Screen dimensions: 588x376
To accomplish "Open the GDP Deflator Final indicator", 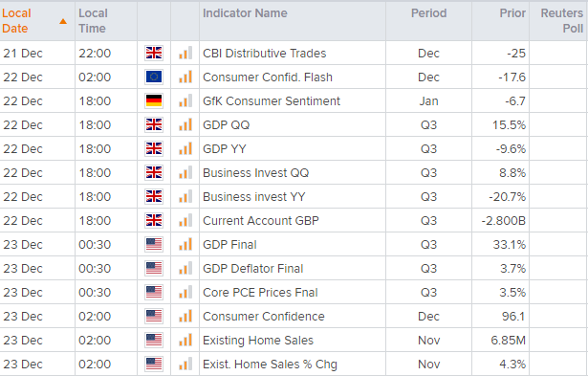I will point(253,268).
